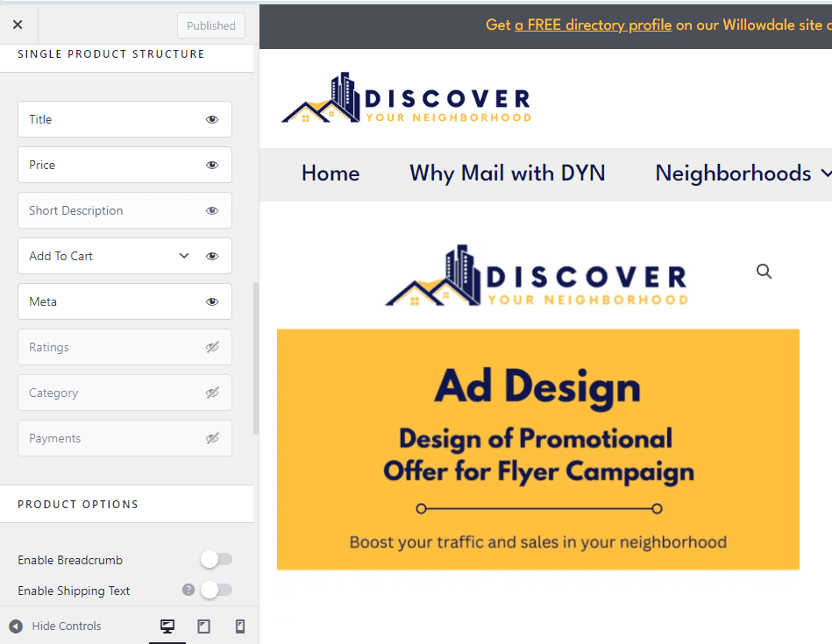Click the Published button
Screen dimensions: 832x644
(x=210, y=25)
